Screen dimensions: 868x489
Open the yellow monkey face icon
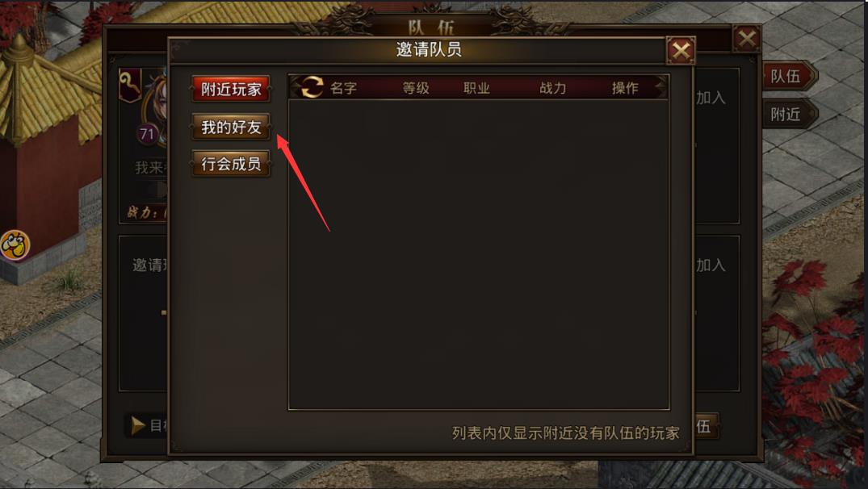click(15, 245)
